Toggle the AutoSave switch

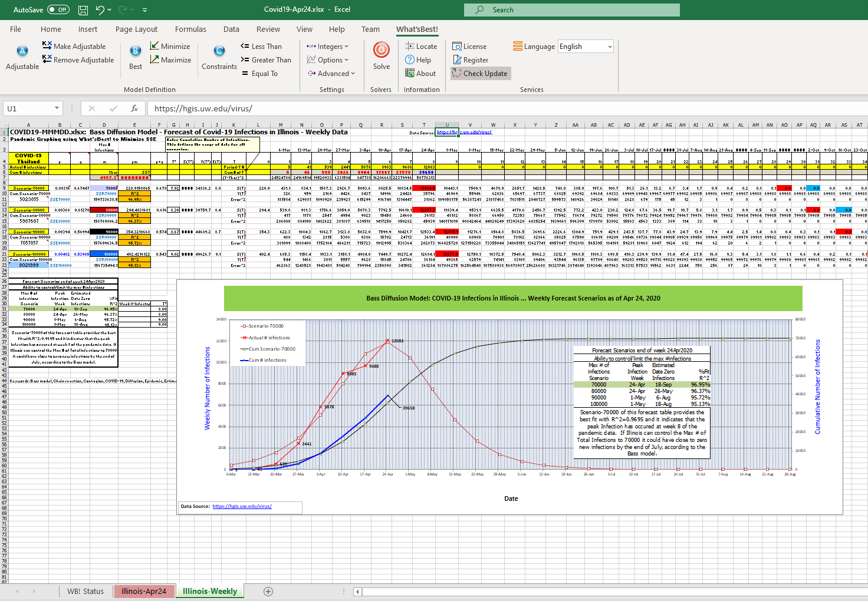click(58, 9)
